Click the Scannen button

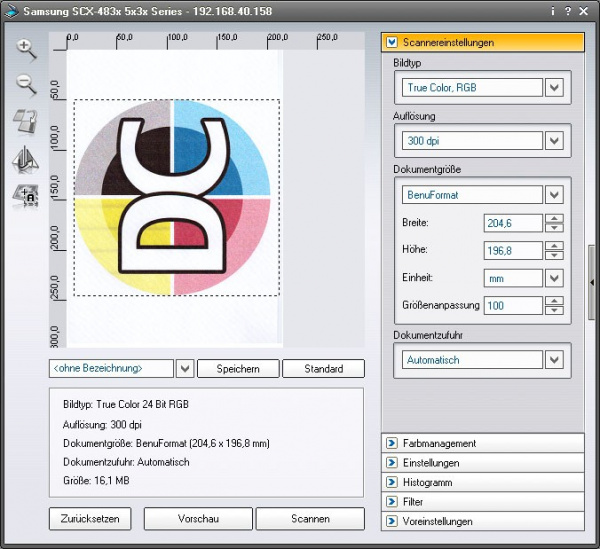coord(310,519)
